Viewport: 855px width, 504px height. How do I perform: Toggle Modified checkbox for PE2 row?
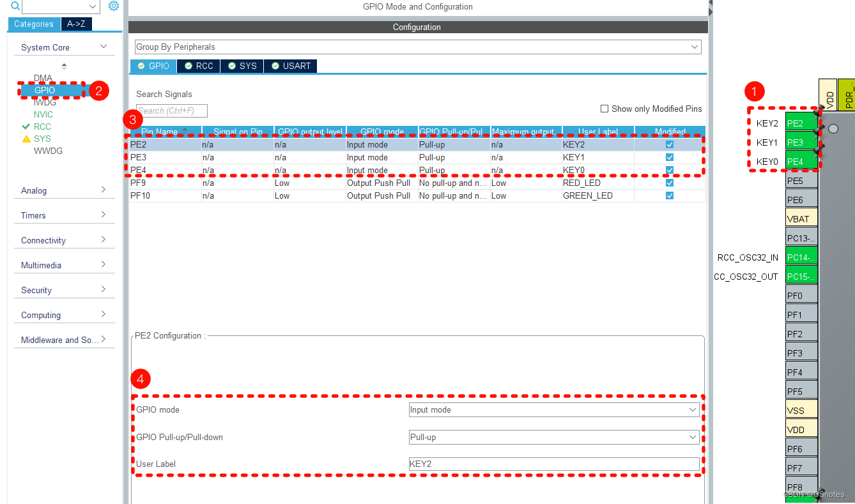pos(670,145)
